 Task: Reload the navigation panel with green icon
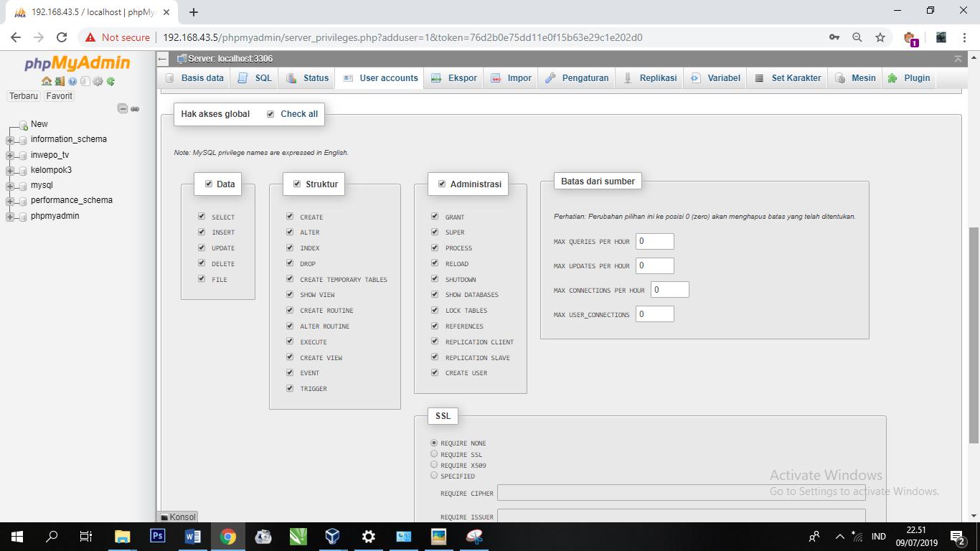111,81
